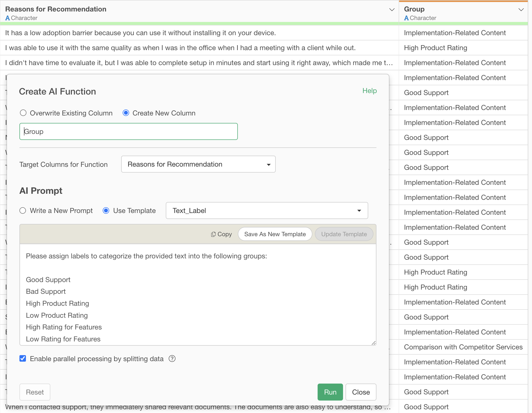This screenshot has height=413, width=532.
Task: Click the Group column name input field
Action: pyautogui.click(x=128, y=131)
